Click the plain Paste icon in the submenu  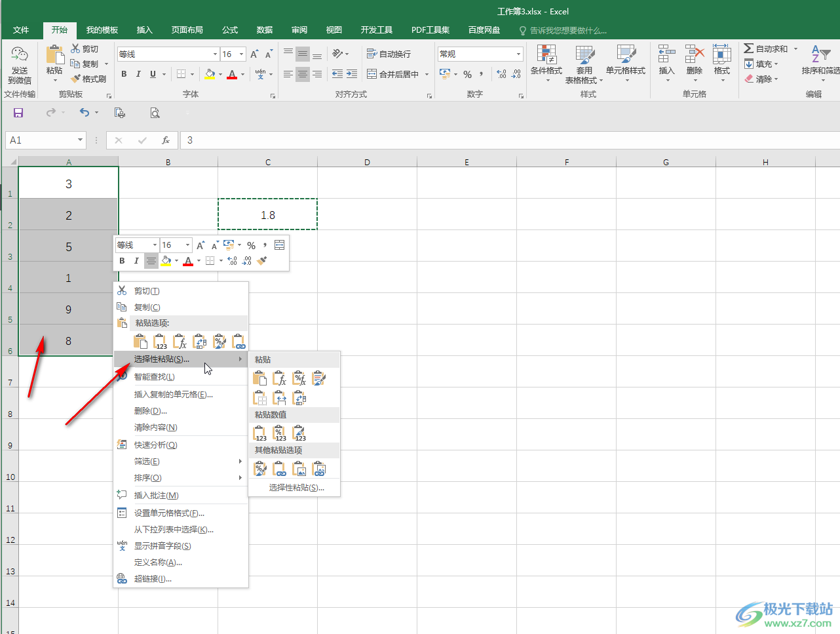[x=260, y=378]
